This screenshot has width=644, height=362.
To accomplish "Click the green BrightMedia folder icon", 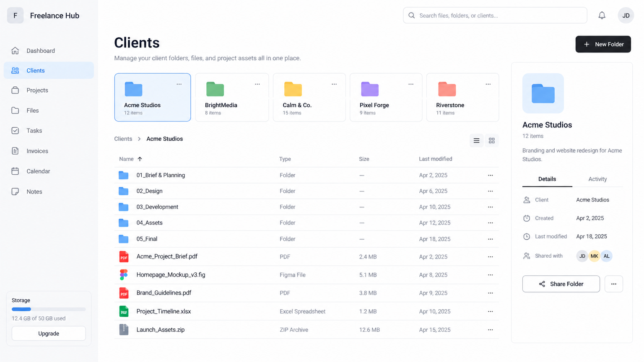I will pyautogui.click(x=215, y=89).
